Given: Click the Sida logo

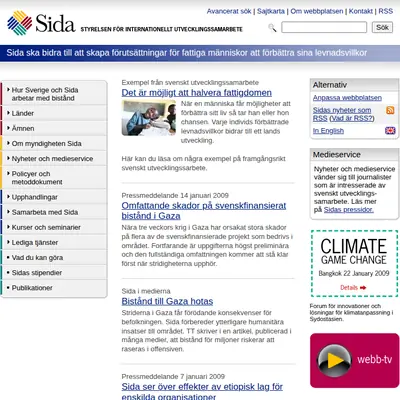Looking at the screenshot, I should pyautogui.click(x=41, y=23).
